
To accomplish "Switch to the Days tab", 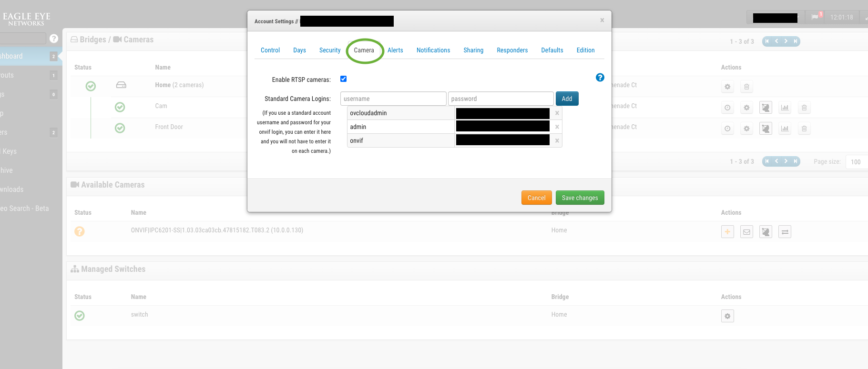I will [299, 50].
